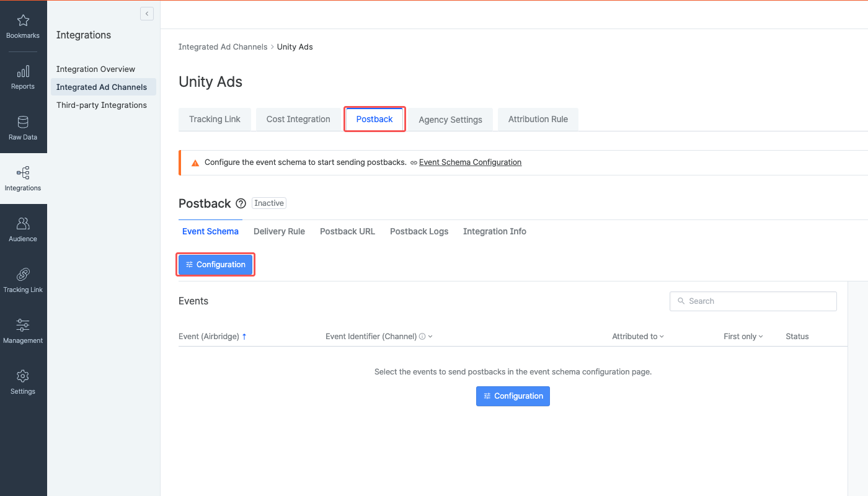Select Integration Overview in the menu
The image size is (868, 496).
95,69
